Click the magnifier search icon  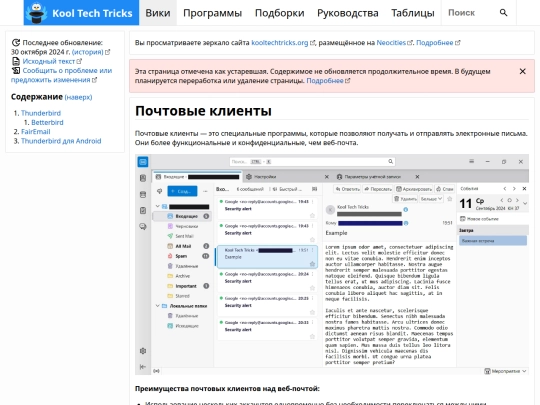coord(503,13)
